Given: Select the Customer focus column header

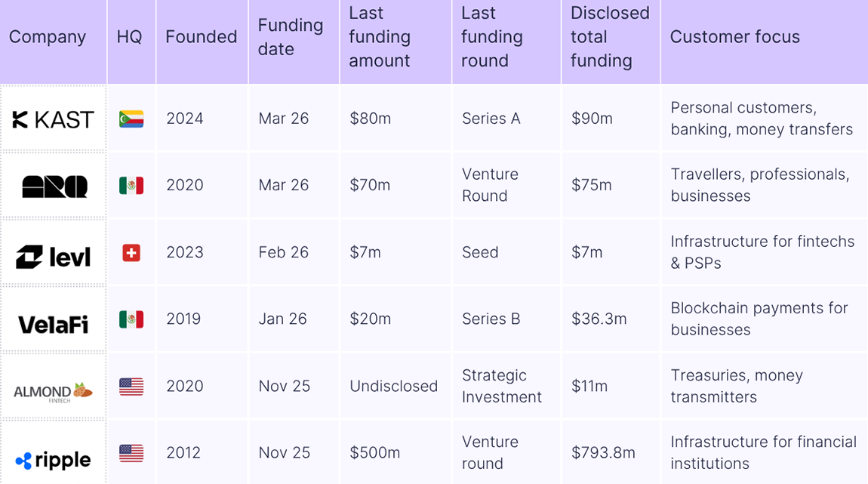Looking at the screenshot, I should (735, 37).
